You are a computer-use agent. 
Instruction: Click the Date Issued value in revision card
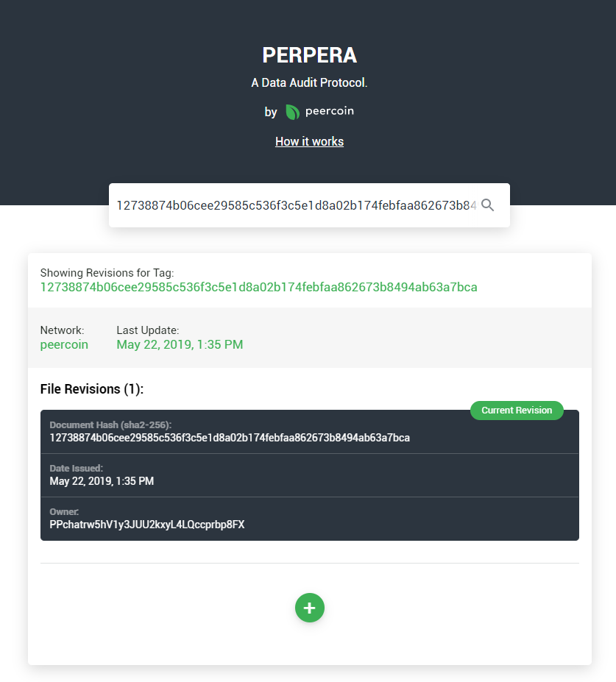coord(102,481)
